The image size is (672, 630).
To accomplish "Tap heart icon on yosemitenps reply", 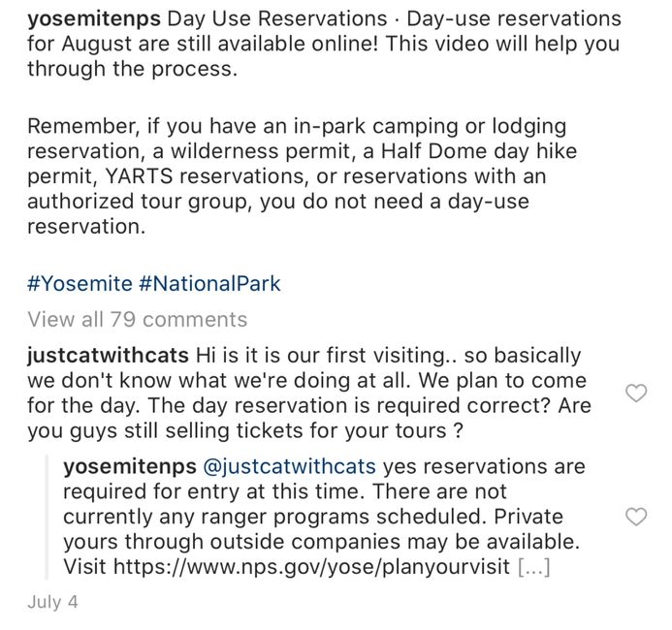I will [636, 517].
